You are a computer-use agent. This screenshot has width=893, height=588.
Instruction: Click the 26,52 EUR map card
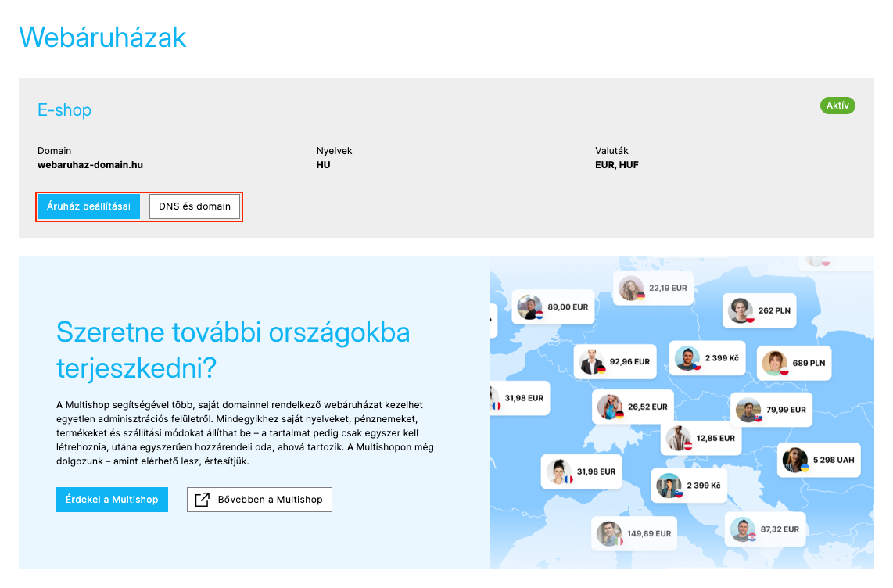[x=633, y=407]
